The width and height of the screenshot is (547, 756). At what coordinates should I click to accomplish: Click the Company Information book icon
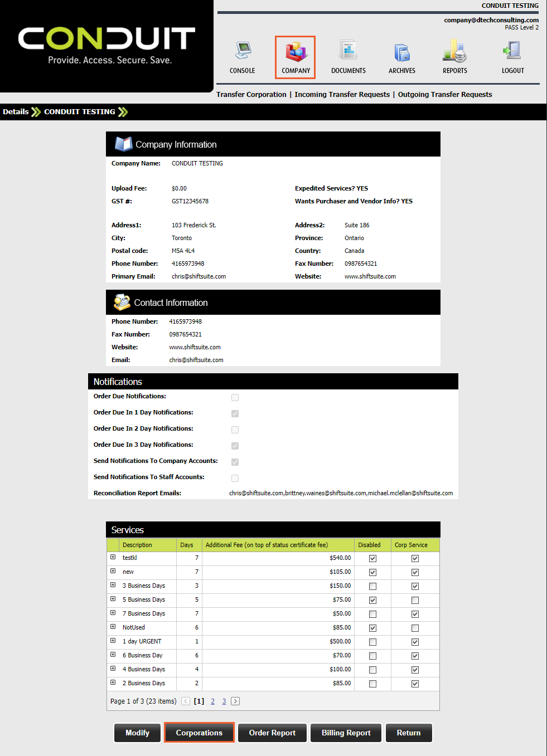click(123, 144)
